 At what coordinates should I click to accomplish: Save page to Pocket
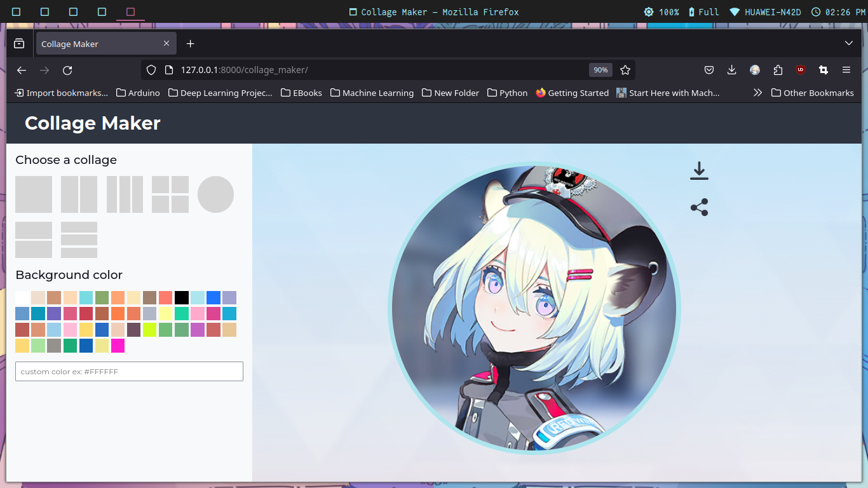point(709,70)
